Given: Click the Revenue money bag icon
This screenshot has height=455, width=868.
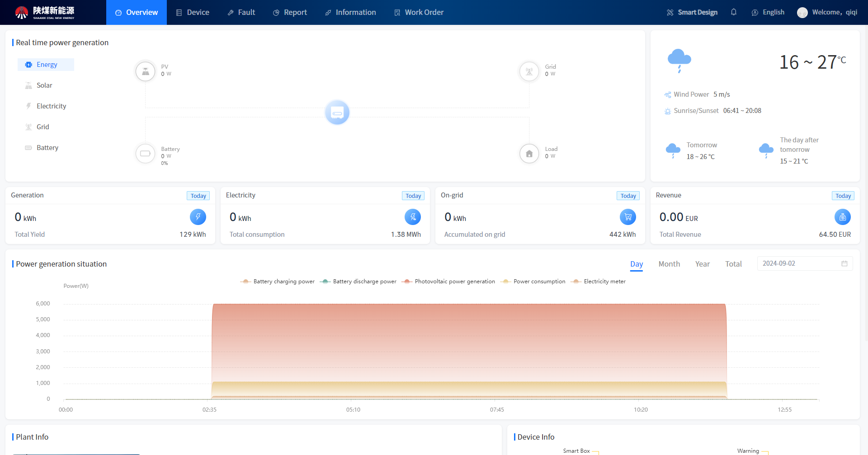Looking at the screenshot, I should (x=842, y=217).
